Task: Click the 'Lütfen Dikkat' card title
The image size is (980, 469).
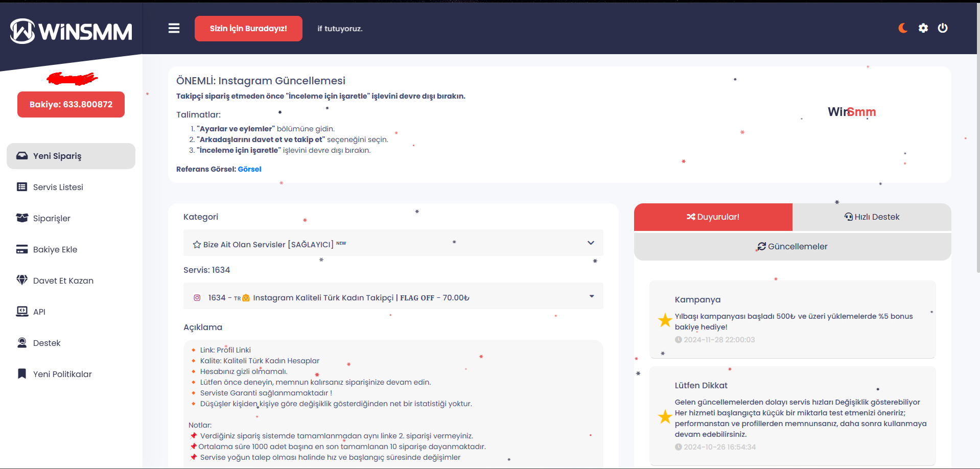Action: (x=701, y=386)
